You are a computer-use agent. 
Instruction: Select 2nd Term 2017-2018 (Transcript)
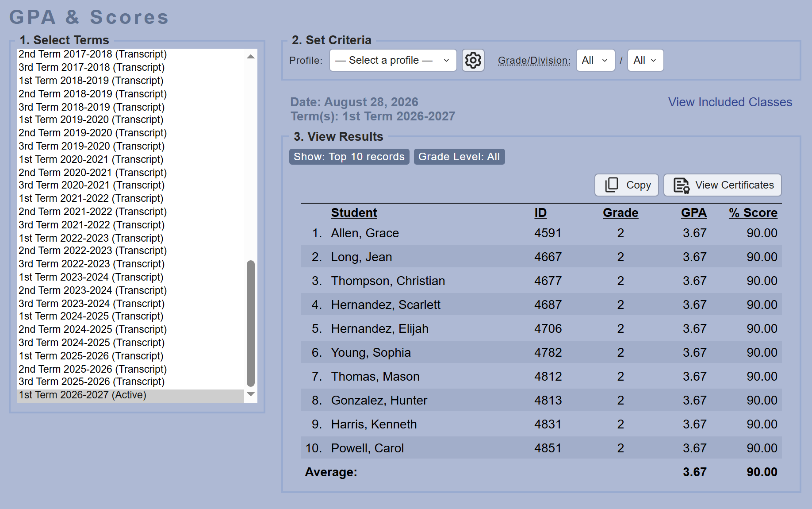130,54
